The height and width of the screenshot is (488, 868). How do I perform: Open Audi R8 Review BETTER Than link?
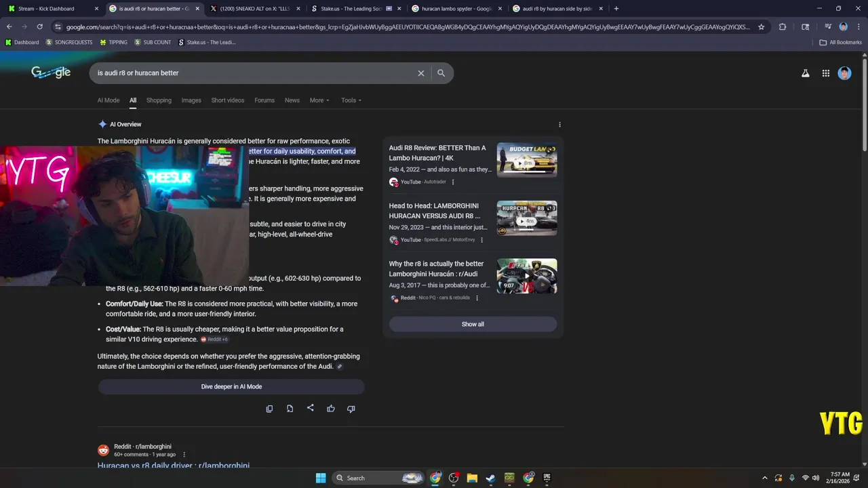coord(437,152)
